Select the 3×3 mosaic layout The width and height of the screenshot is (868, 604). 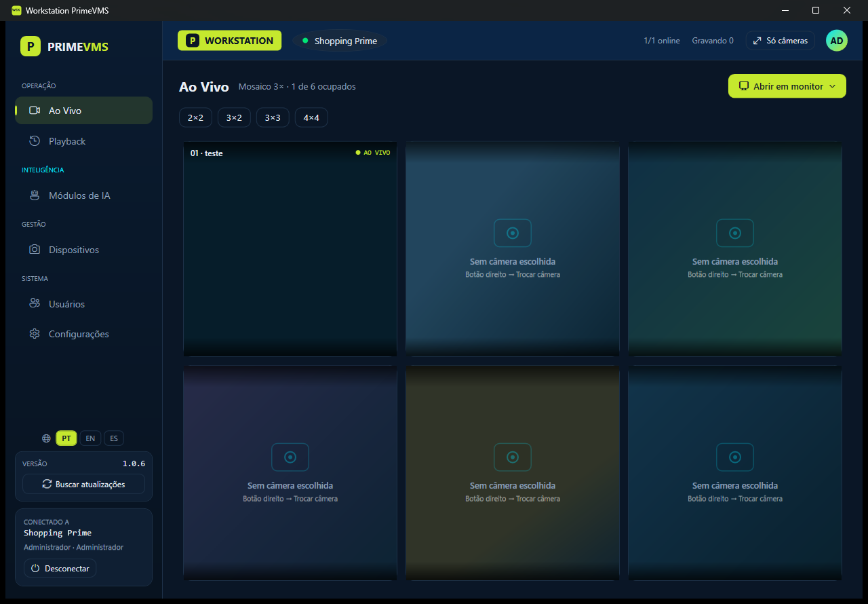(273, 117)
